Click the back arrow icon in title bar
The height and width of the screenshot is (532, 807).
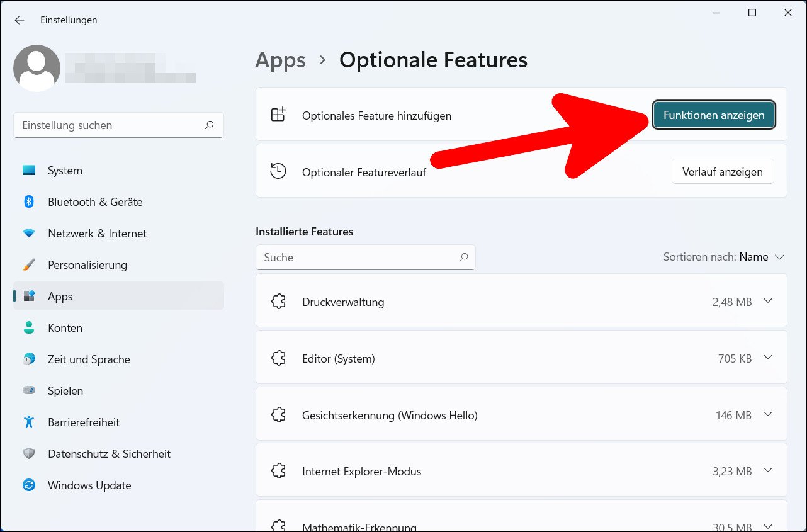20,20
